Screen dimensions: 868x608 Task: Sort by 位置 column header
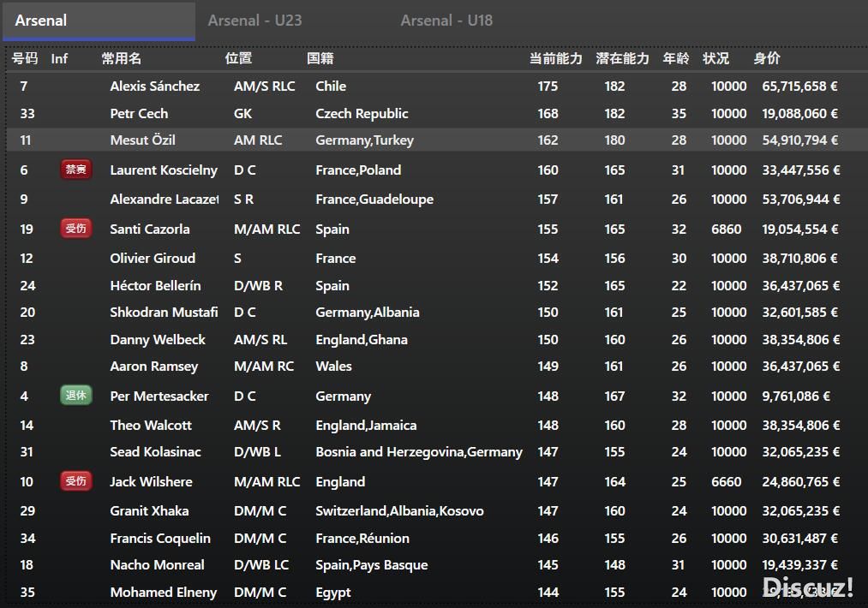pos(238,58)
